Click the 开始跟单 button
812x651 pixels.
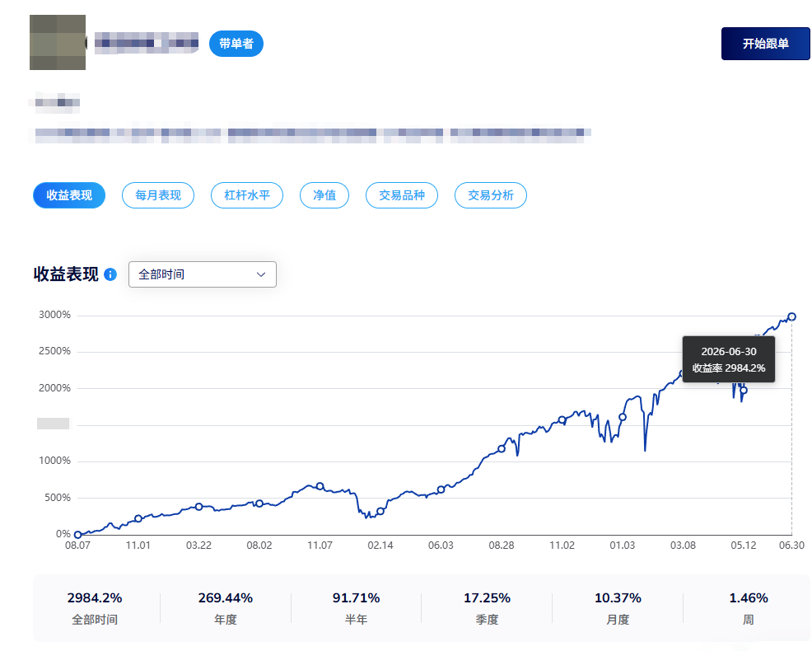765,44
